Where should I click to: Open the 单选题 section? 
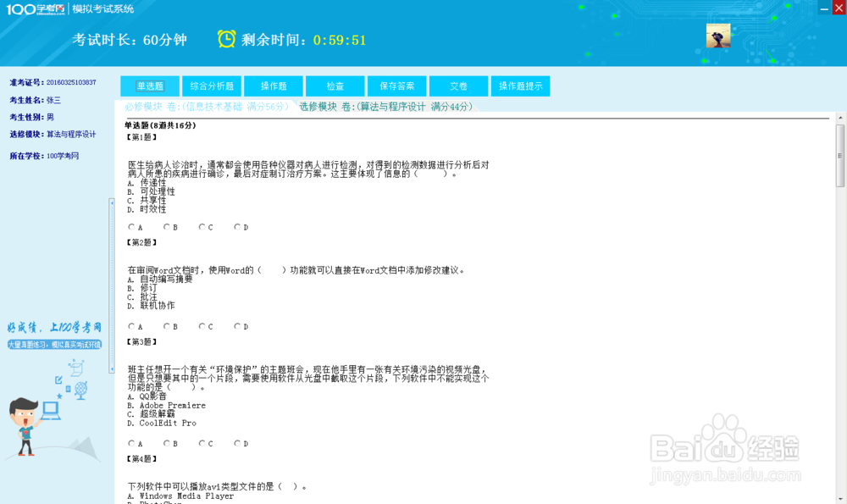click(x=150, y=86)
